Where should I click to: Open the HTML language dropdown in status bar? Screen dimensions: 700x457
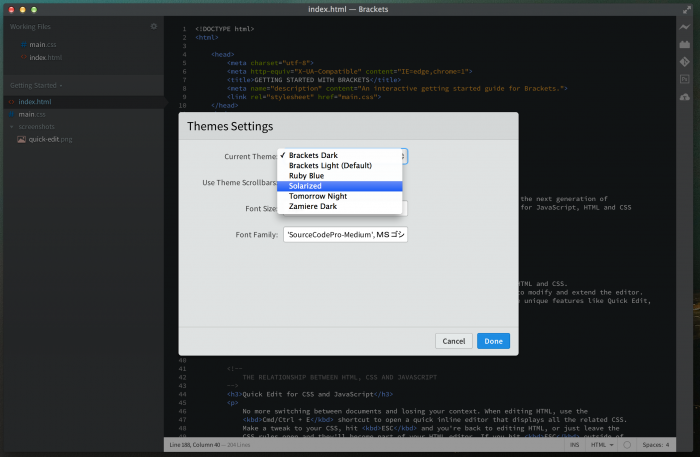tap(603, 444)
